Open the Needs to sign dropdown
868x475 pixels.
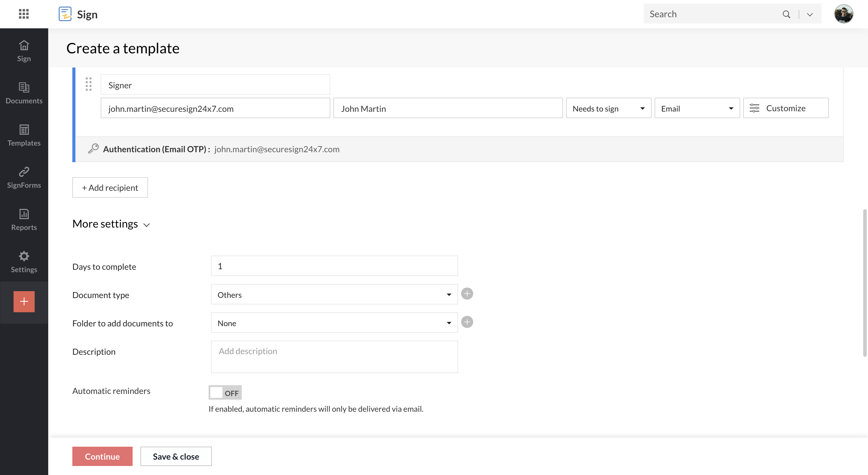(608, 108)
